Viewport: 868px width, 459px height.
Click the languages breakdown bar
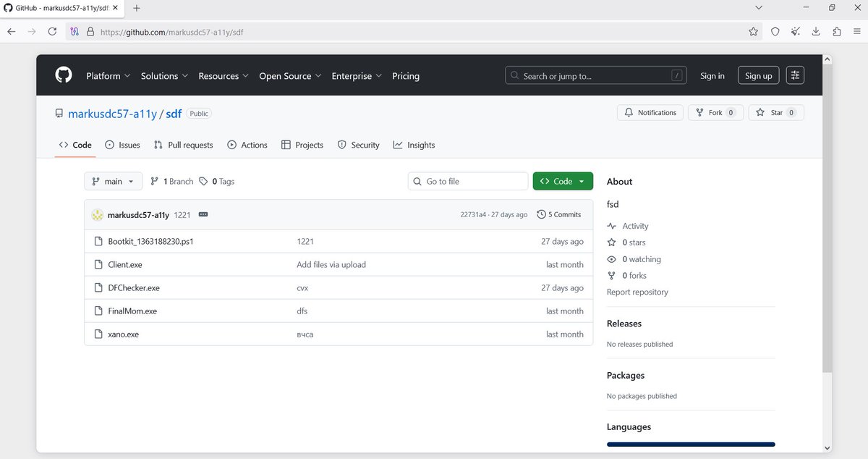click(x=691, y=444)
